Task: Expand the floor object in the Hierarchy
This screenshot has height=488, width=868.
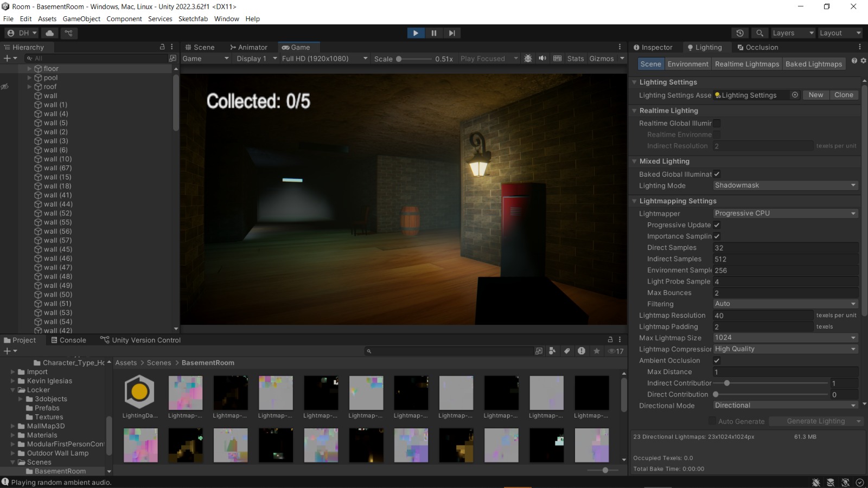Action: point(29,68)
